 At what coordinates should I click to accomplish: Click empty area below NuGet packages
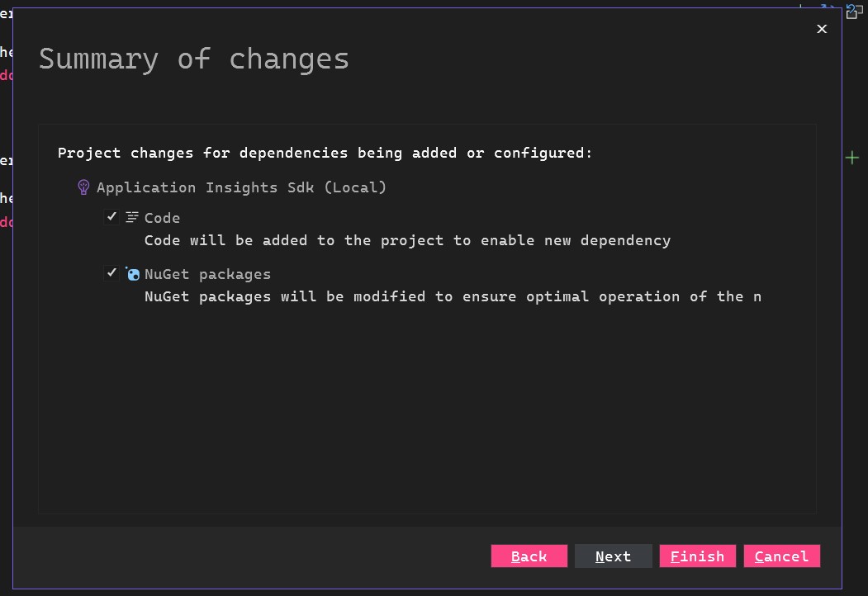coord(426,404)
